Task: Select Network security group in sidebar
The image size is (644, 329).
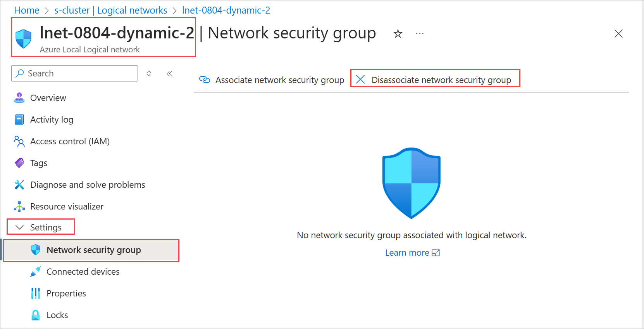Action: [x=93, y=250]
